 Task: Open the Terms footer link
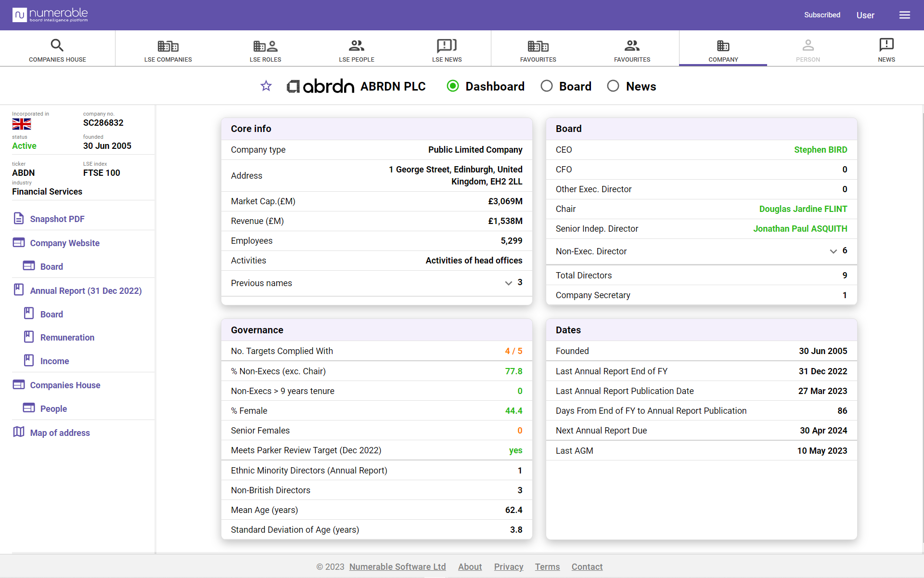click(x=547, y=567)
